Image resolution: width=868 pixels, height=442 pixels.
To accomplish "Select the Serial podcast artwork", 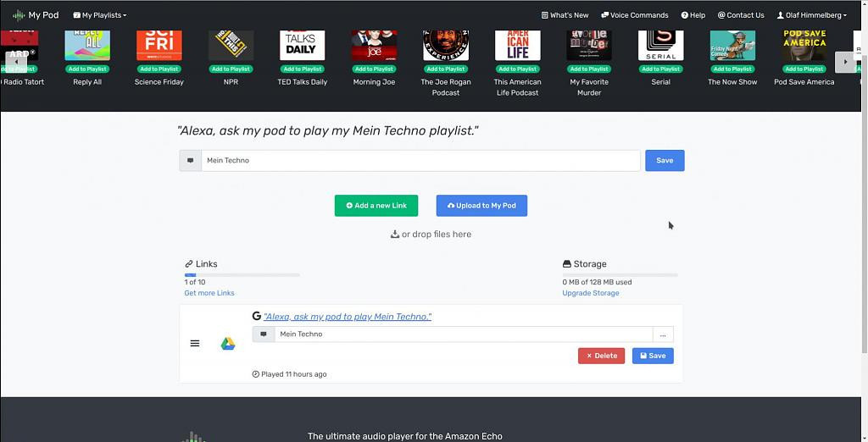I will 661,46.
